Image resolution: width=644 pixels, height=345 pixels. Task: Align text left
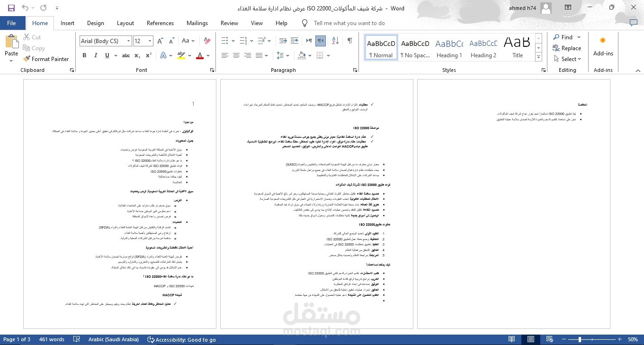coord(225,55)
